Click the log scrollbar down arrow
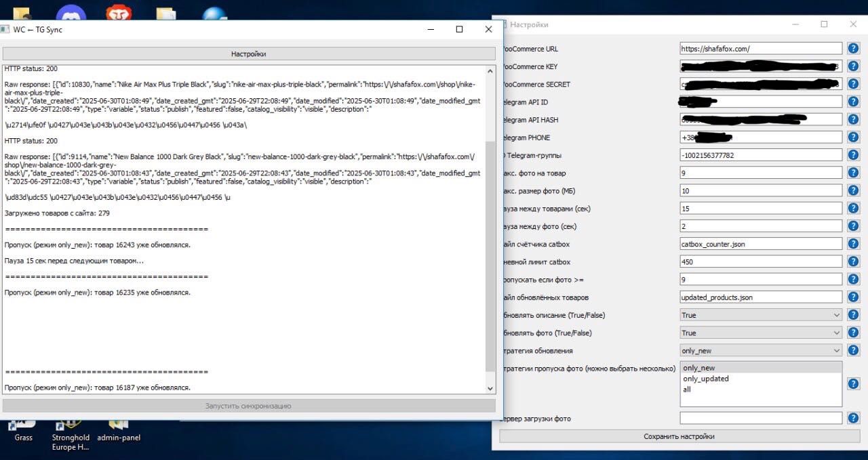868x460 pixels. (491, 388)
